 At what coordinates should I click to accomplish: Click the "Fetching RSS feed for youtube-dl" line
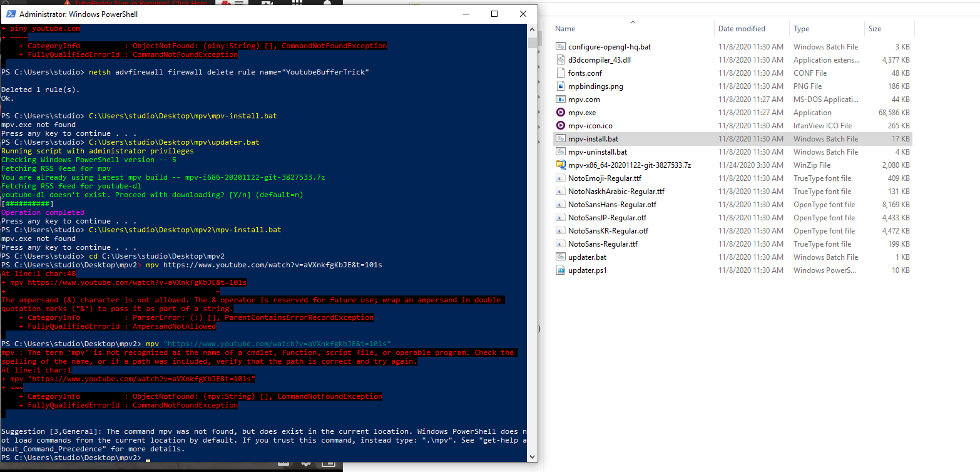pyautogui.click(x=71, y=186)
